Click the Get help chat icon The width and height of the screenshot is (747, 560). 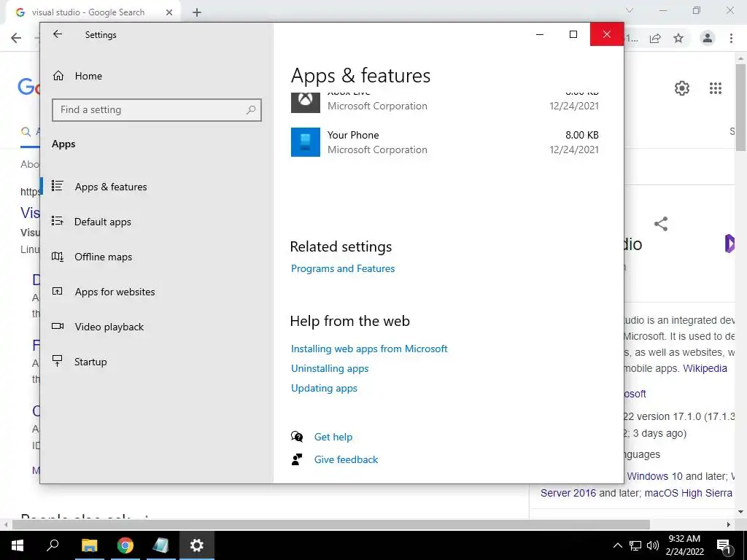[x=297, y=437]
